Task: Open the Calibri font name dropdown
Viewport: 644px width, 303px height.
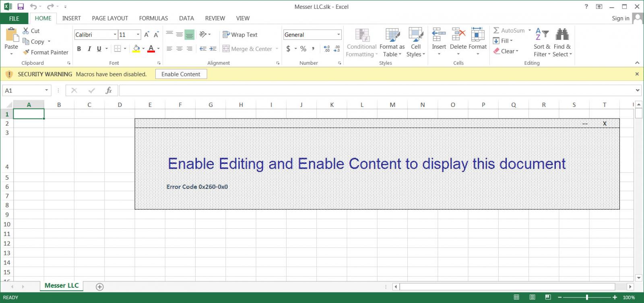Action: 115,35
